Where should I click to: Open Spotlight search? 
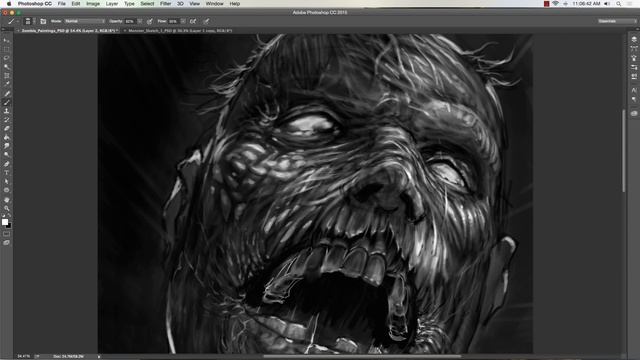(x=619, y=4)
